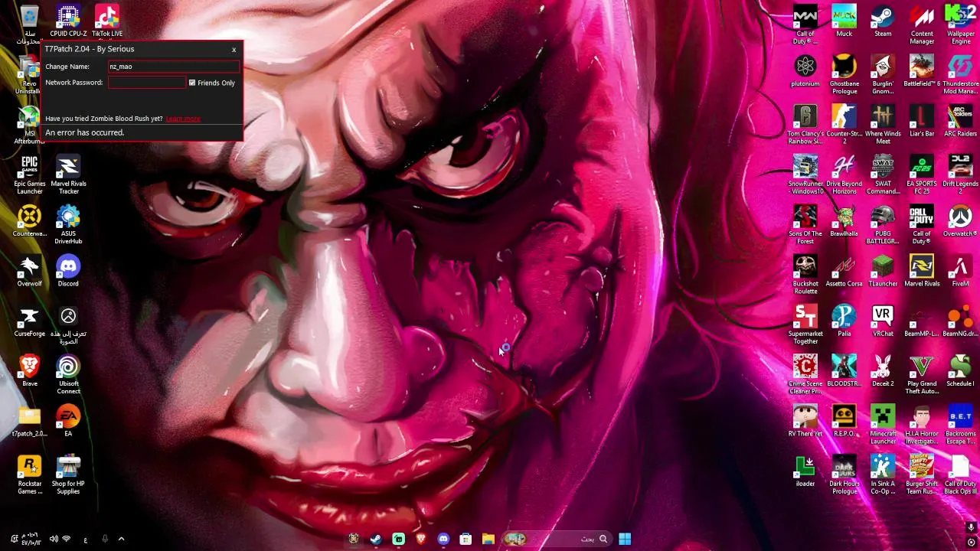980x551 pixels.
Task: Toggle the Friends Only checkbox
Action: (x=192, y=83)
